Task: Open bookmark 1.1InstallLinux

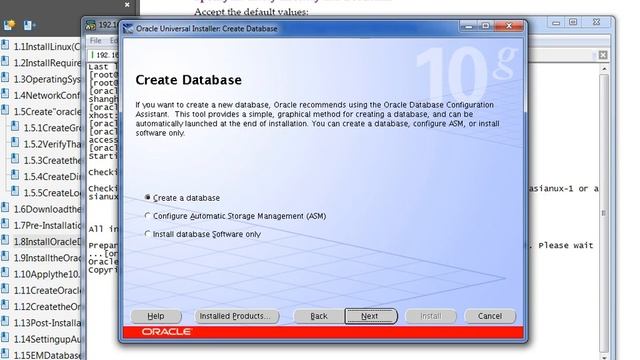Action: tap(47, 47)
